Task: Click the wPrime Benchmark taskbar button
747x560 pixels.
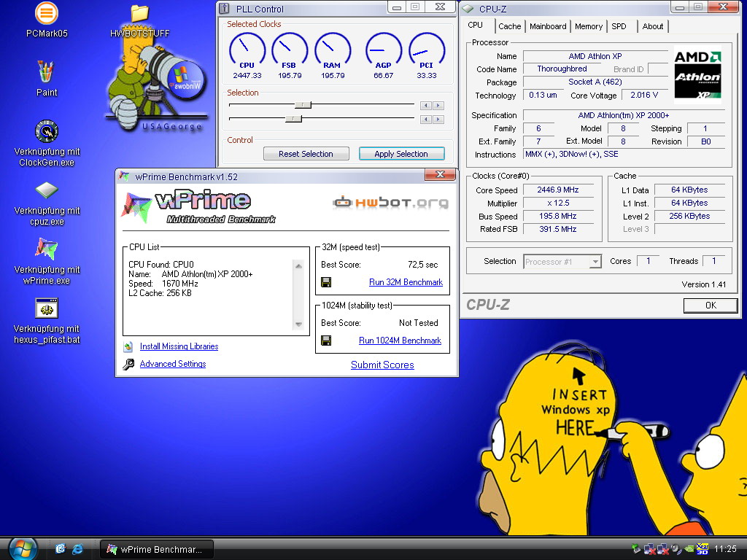Action: (156, 549)
